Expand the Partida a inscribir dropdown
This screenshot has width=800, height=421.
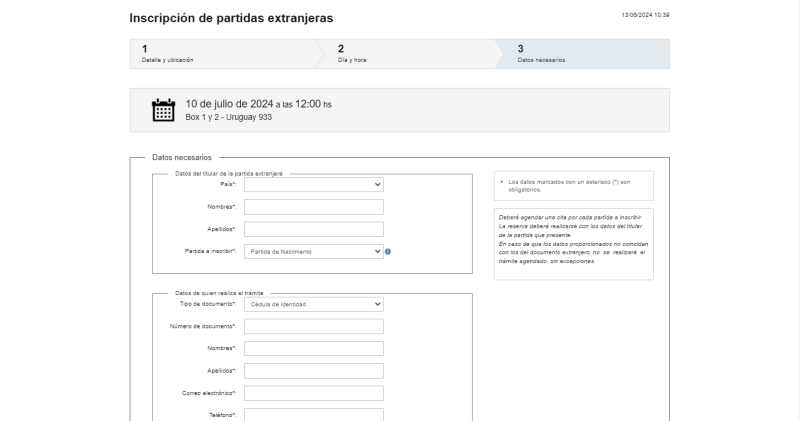click(x=313, y=251)
